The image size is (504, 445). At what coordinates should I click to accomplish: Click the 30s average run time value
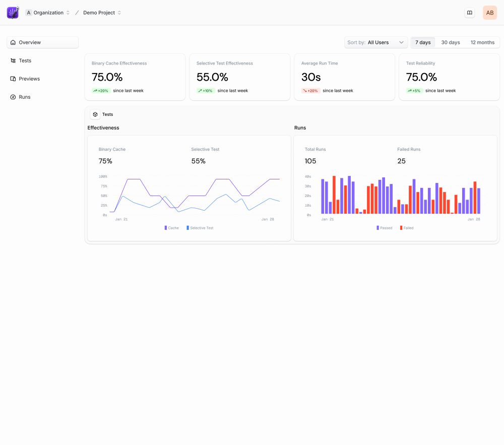click(x=311, y=77)
